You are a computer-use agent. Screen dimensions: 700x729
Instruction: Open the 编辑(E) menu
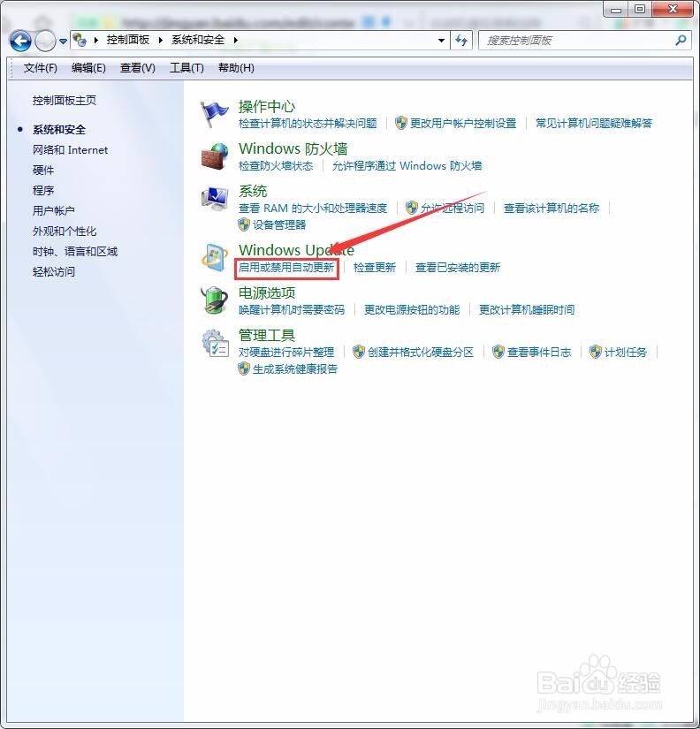[x=88, y=68]
